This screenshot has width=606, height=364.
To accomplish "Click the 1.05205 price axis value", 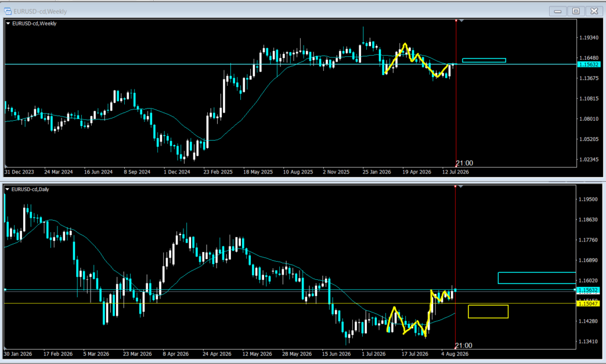I will pyautogui.click(x=589, y=139).
